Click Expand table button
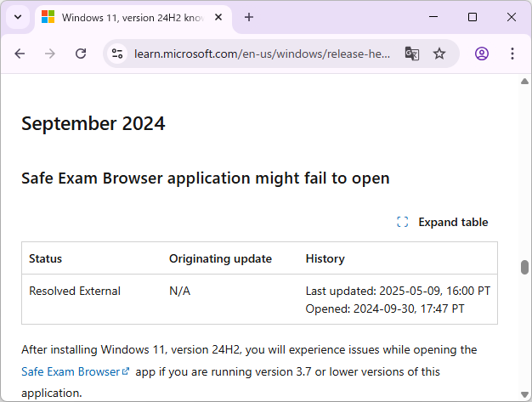 click(x=443, y=222)
